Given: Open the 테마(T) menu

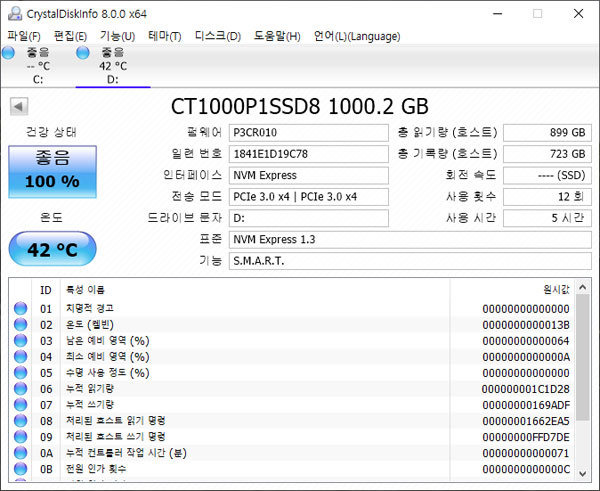Looking at the screenshot, I should click(165, 36).
